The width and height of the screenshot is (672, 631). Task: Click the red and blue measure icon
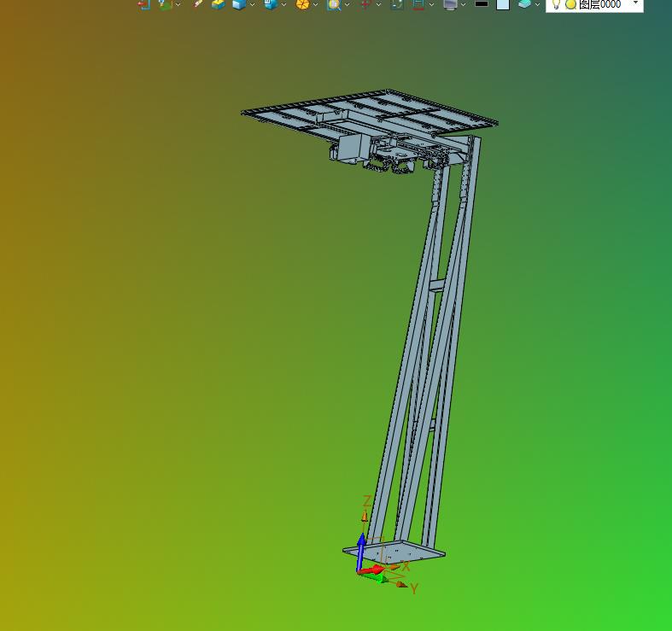click(x=418, y=4)
